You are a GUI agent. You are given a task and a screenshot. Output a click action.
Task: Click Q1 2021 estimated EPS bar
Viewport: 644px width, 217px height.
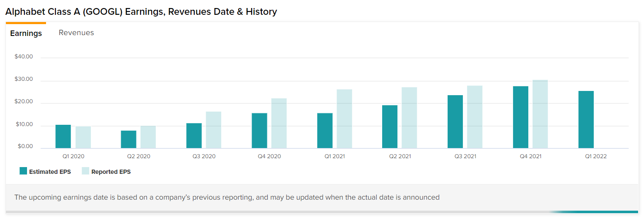click(325, 131)
